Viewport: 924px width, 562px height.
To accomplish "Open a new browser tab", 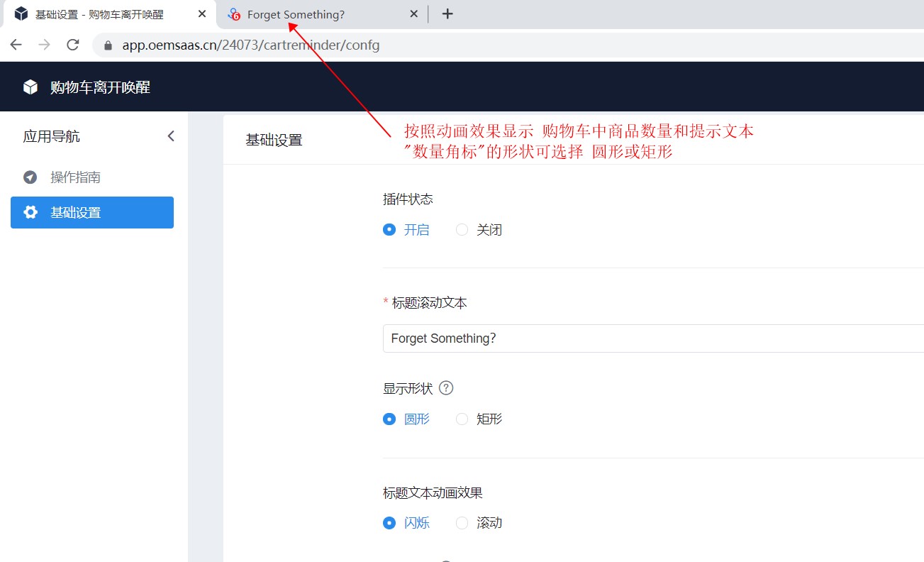I will pos(447,14).
